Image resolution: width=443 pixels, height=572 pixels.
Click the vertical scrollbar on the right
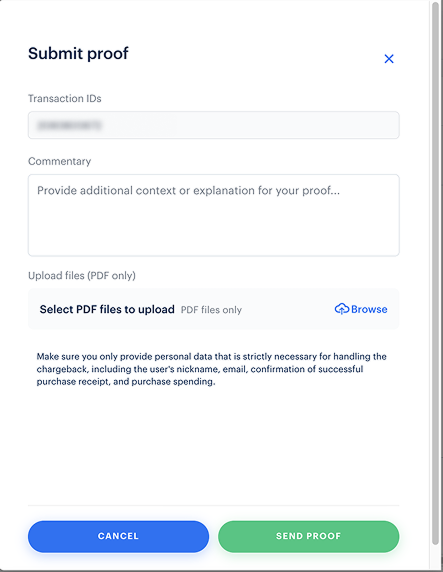click(x=435, y=274)
